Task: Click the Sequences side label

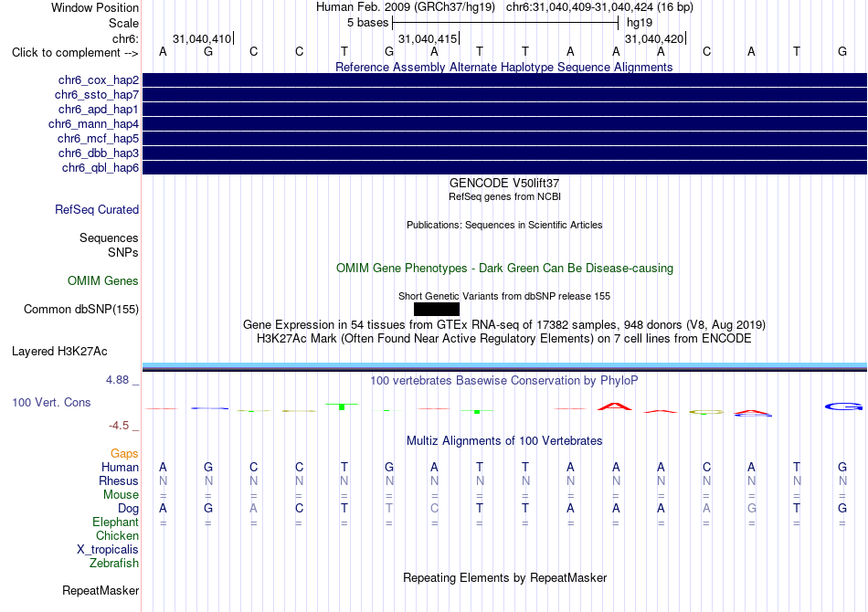Action: tap(109, 237)
